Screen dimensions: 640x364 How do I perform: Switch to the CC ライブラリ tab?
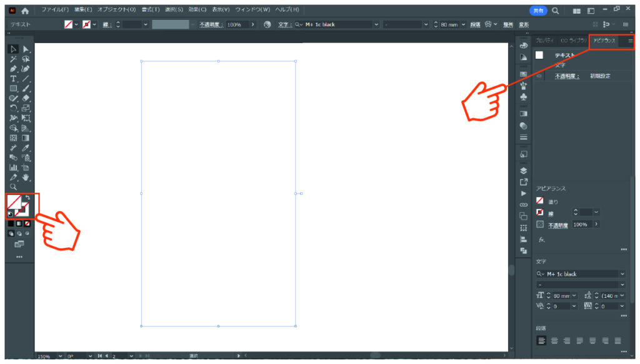click(x=574, y=41)
